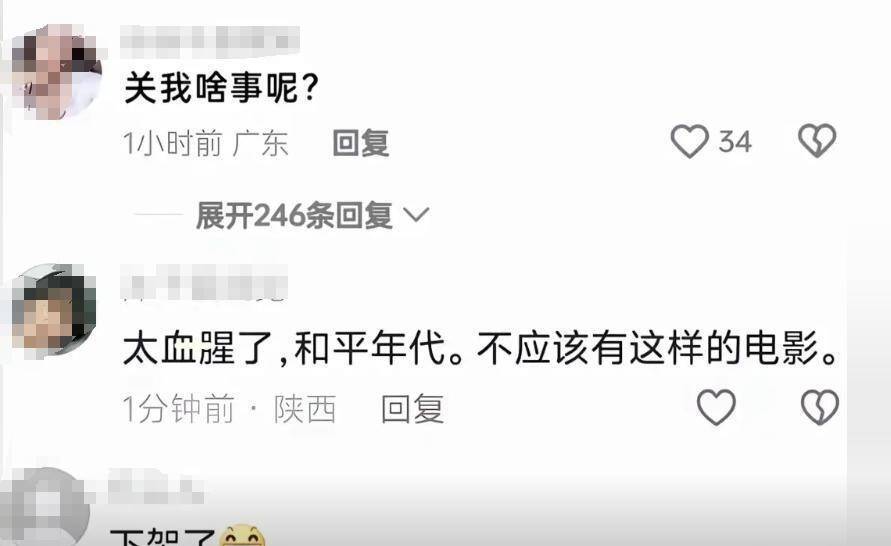This screenshot has height=546, width=891.
Task: Like the comment 关我啥事呢
Action: pyautogui.click(x=689, y=141)
